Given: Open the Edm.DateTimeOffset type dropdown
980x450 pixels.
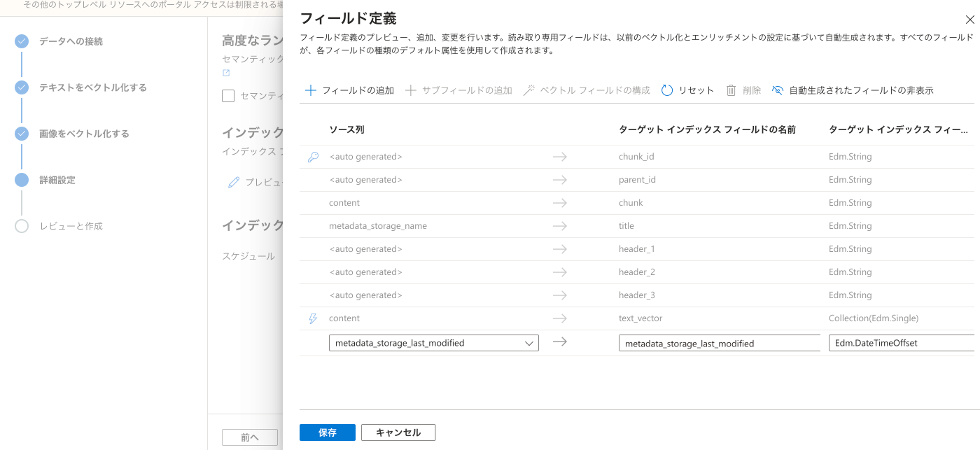Looking at the screenshot, I should (903, 343).
